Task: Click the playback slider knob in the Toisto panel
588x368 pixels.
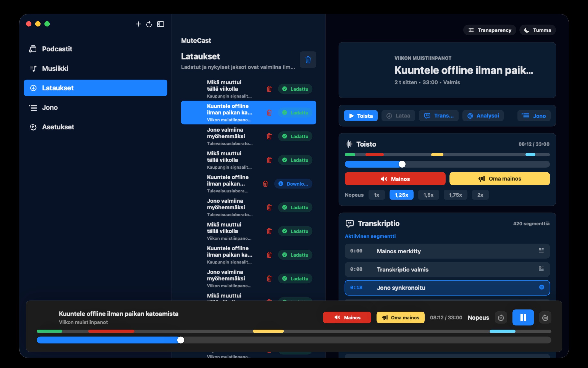Action: click(x=402, y=164)
